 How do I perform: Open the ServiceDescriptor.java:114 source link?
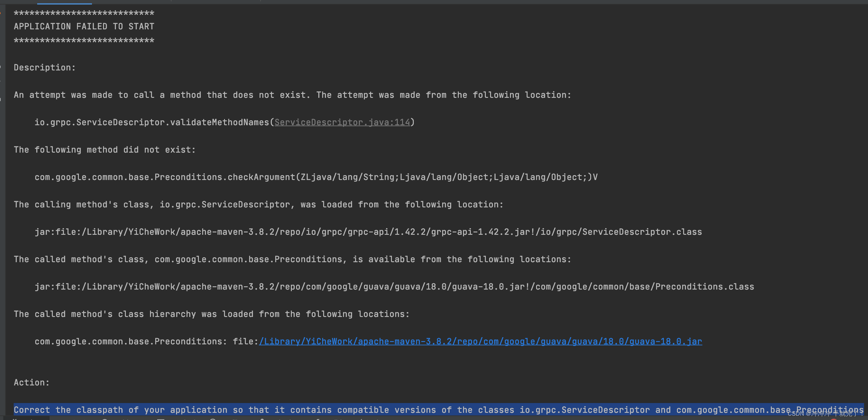tap(342, 122)
